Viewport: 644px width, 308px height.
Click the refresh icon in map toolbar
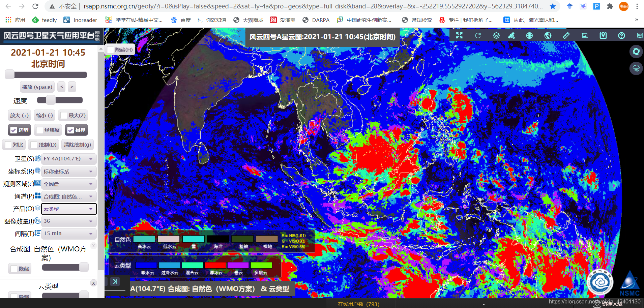(x=478, y=35)
